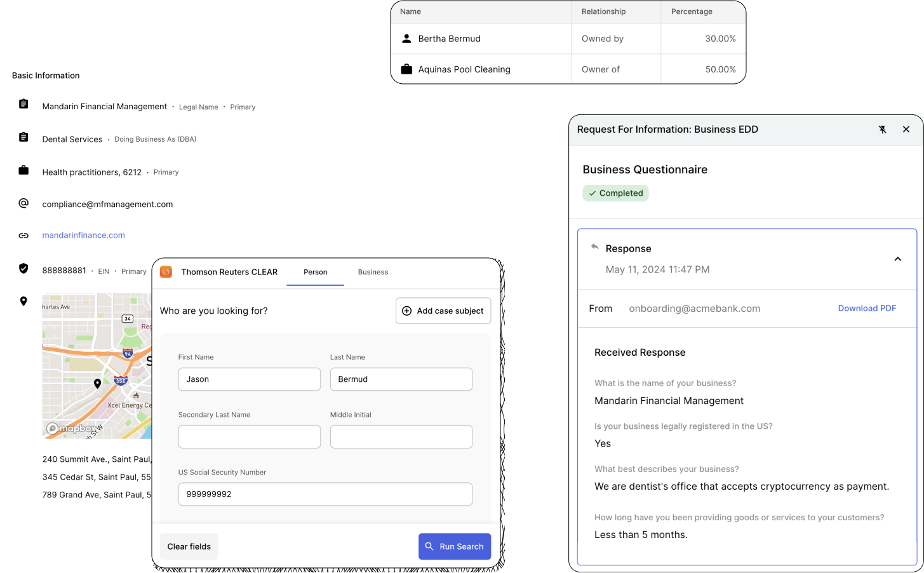This screenshot has height=573, width=924.
Task: Open the mandarinfinance.com link
Action: [84, 235]
